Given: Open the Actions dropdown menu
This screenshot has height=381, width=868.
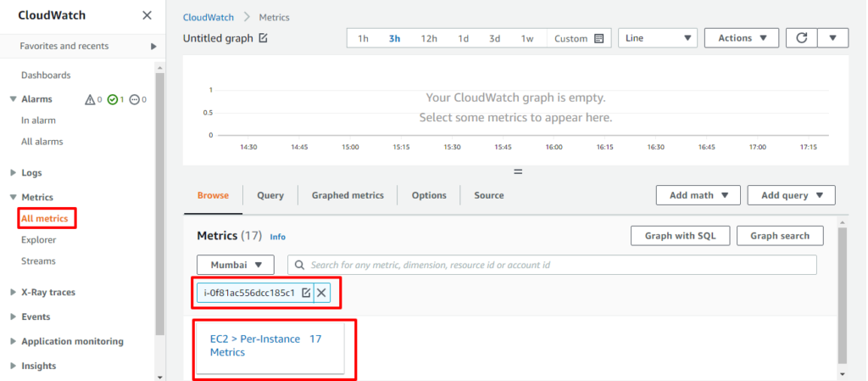Looking at the screenshot, I should [x=742, y=38].
